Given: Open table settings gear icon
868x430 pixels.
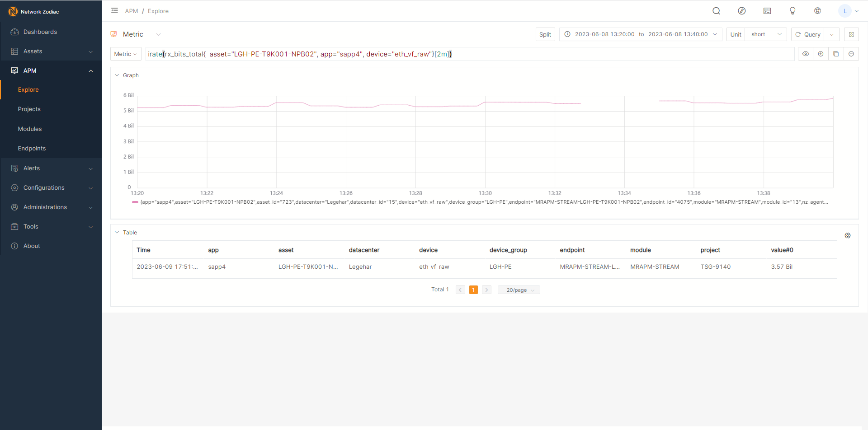Looking at the screenshot, I should click(848, 235).
